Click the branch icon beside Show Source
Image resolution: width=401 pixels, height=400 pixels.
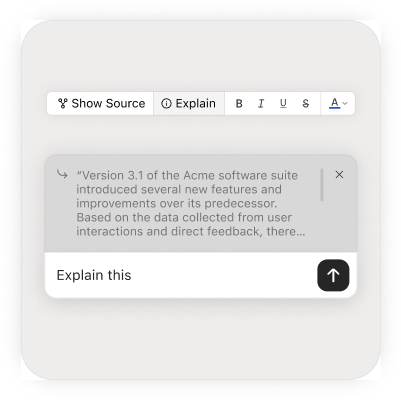pos(62,103)
